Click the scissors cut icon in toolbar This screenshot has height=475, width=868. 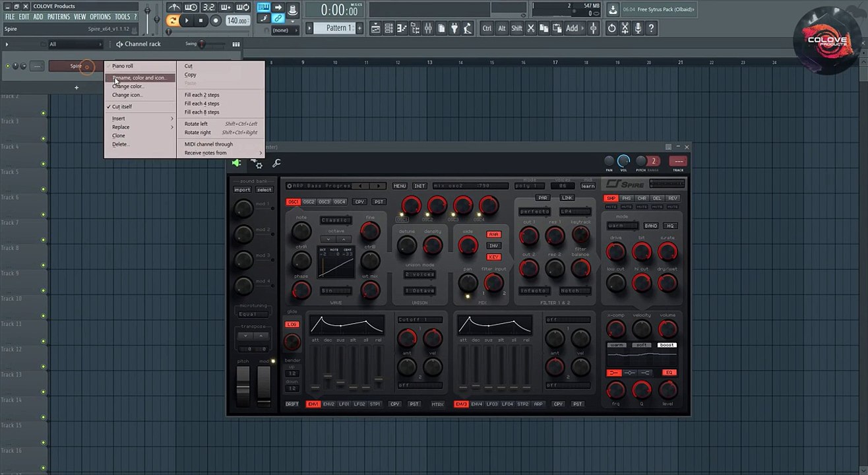click(530, 28)
